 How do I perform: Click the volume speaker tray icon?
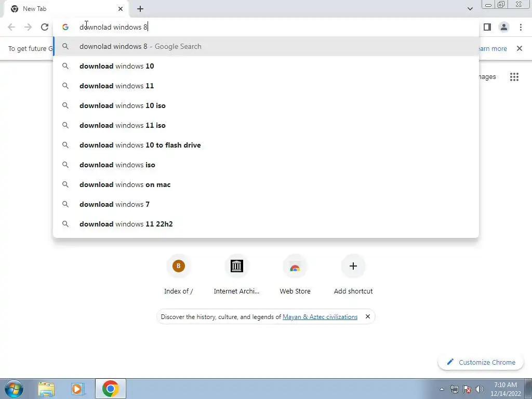point(480,389)
